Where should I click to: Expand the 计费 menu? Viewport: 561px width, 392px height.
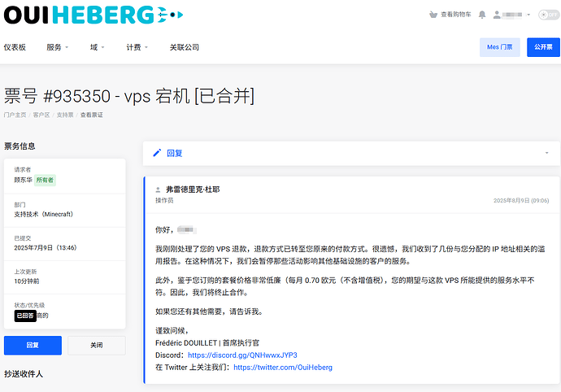[137, 47]
